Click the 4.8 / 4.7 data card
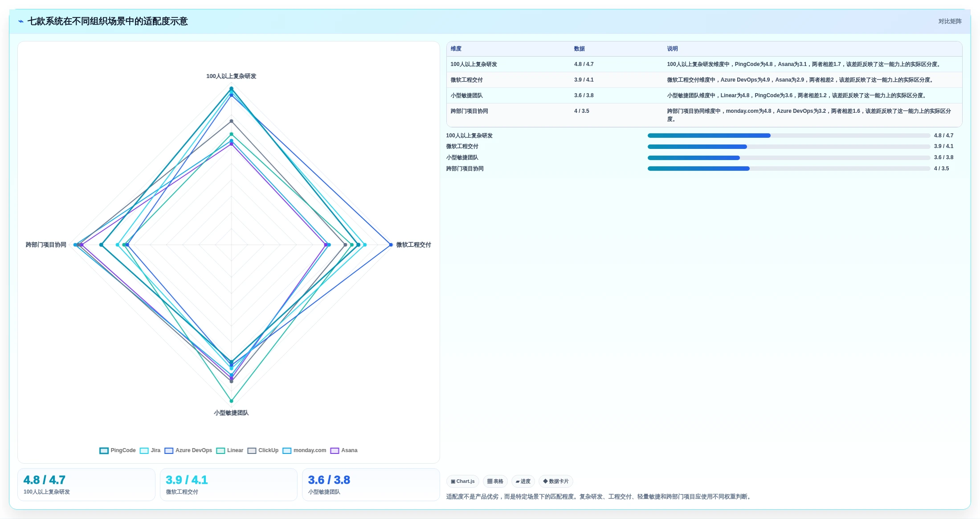The height and width of the screenshot is (519, 980). point(86,485)
